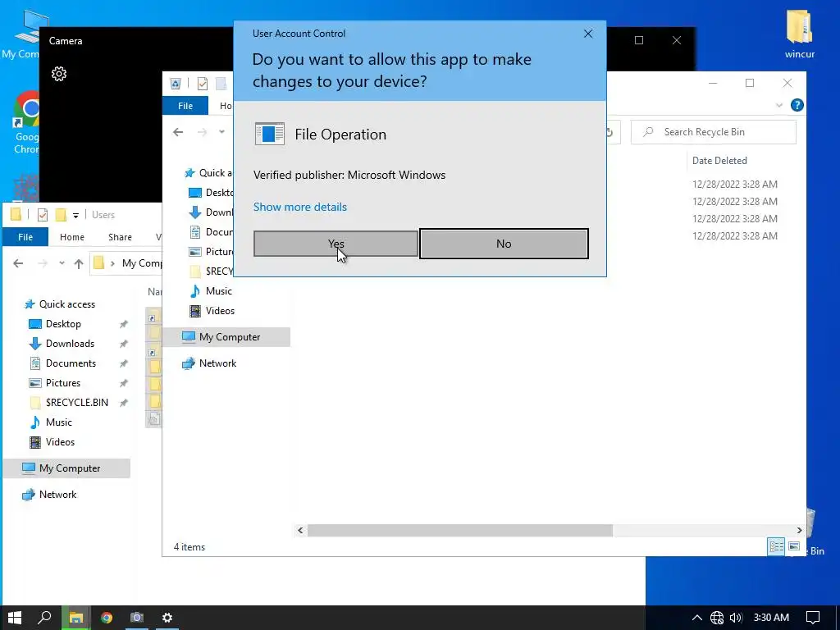This screenshot has height=630, width=840.
Task: Click Search Recycle Bin field
Action: pyautogui.click(x=714, y=132)
